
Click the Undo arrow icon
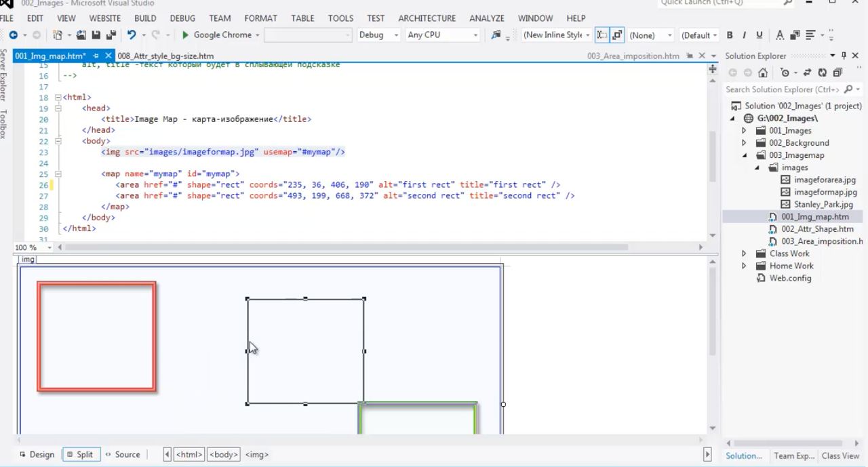[x=132, y=35]
